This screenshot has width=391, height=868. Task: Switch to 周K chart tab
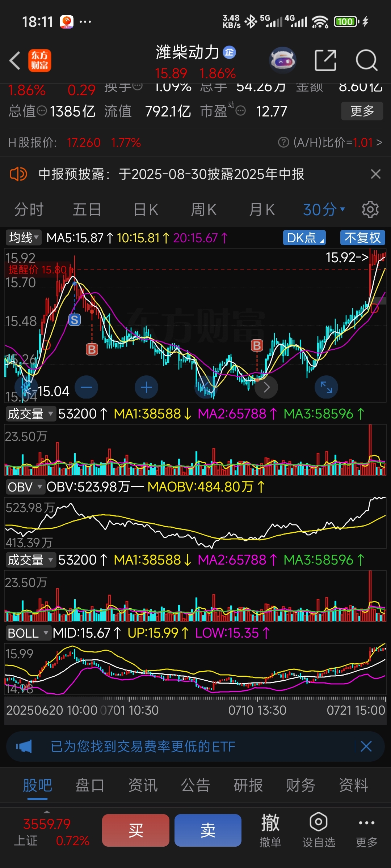coord(204,209)
